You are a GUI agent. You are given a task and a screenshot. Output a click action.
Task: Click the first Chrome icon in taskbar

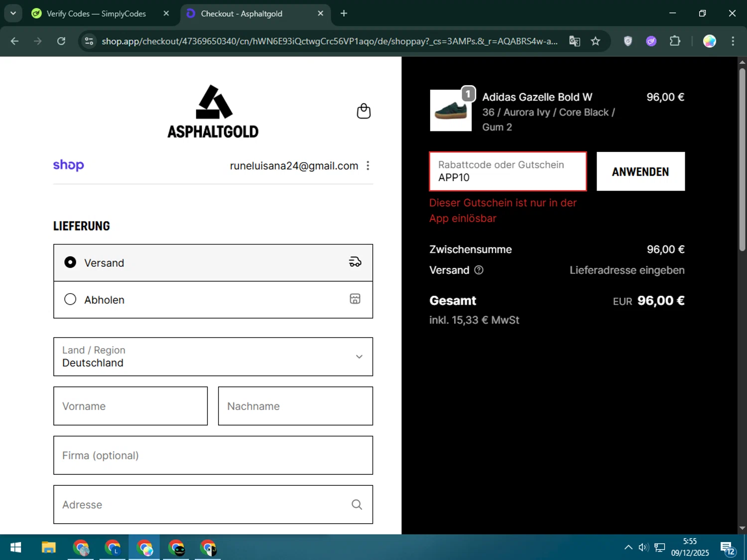click(x=81, y=548)
